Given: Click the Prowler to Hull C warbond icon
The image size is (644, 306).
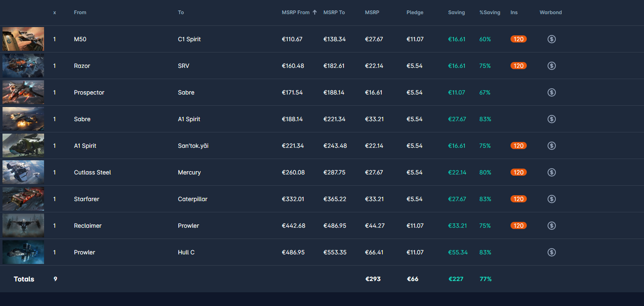Looking at the screenshot, I should pyautogui.click(x=551, y=252).
